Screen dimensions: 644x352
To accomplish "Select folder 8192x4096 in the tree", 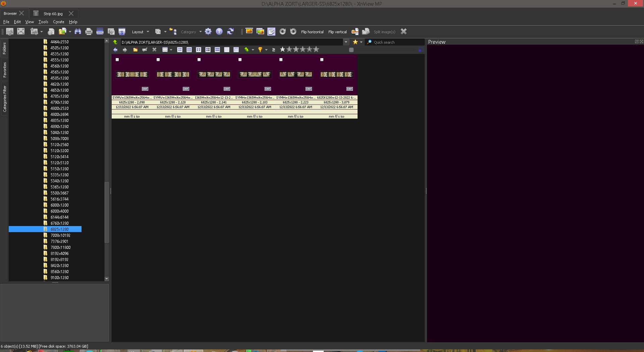I will click(59, 254).
